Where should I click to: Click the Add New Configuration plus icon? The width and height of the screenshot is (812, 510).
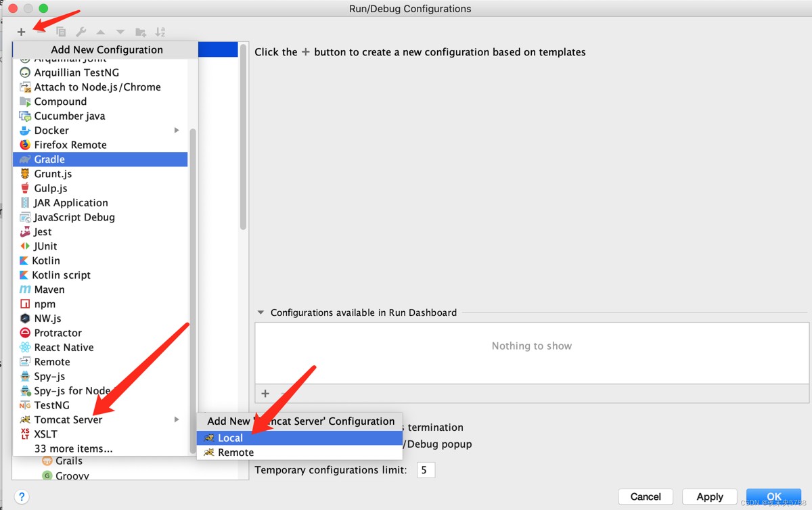pos(21,32)
